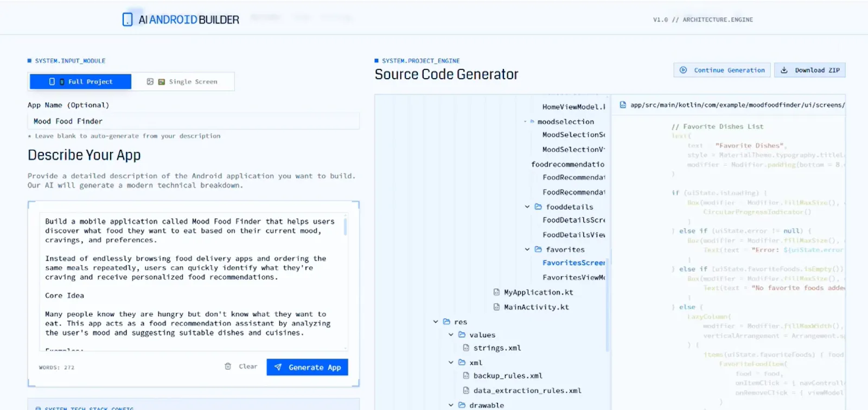
Task: Open strings.xml in the tree
Action: click(497, 348)
